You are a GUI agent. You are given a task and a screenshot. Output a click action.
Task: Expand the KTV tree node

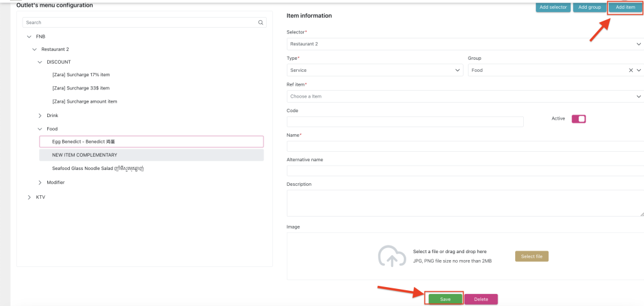tap(29, 197)
